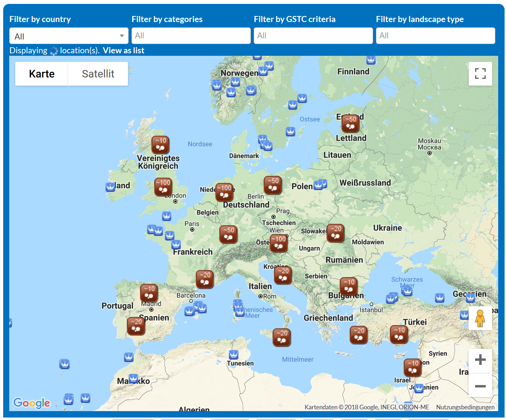Click the ~50 cluster marker over Estonia

point(350,123)
